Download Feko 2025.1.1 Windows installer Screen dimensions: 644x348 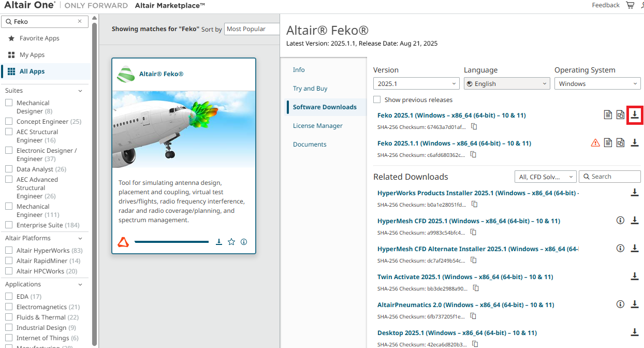click(x=635, y=143)
